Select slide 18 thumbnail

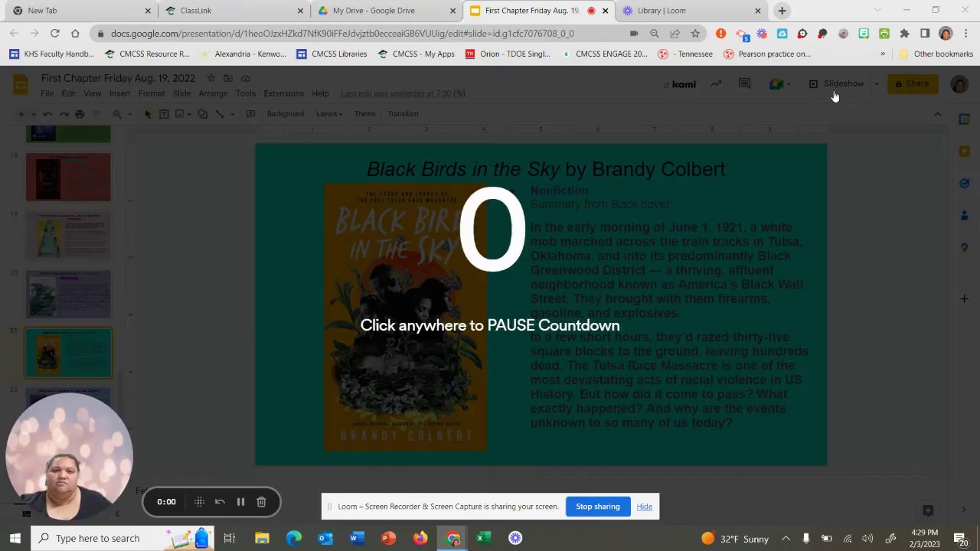click(x=68, y=178)
